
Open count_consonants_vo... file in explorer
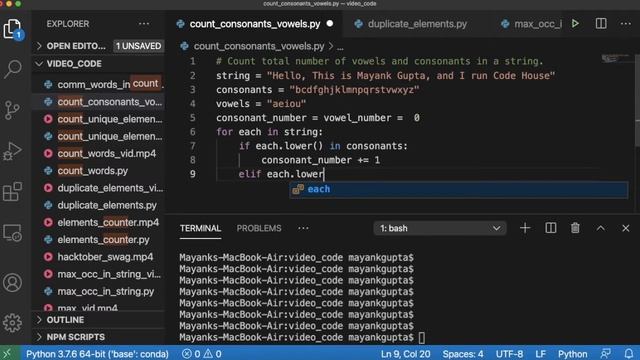(x=99, y=102)
